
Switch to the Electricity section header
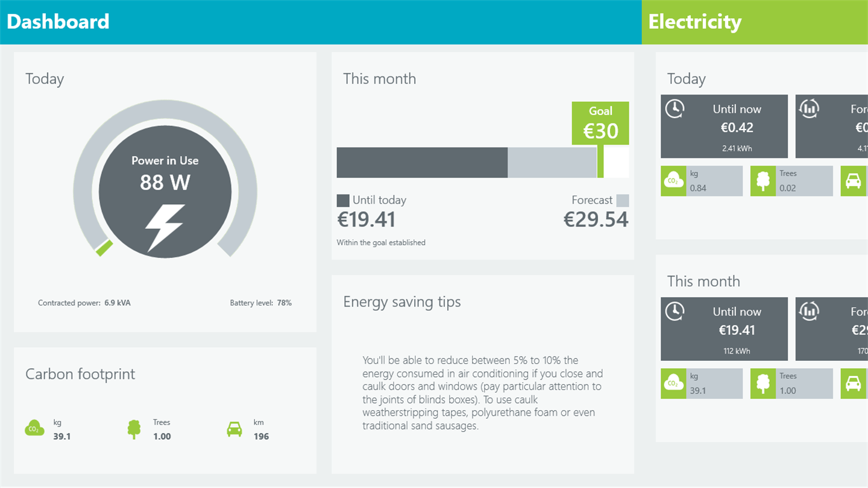click(694, 22)
